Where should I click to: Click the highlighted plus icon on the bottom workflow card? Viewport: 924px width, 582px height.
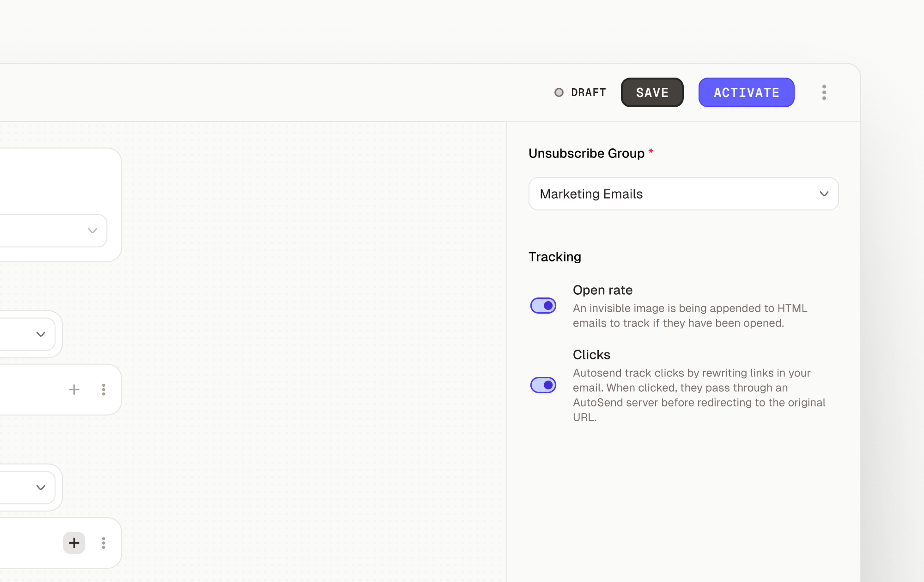(74, 543)
